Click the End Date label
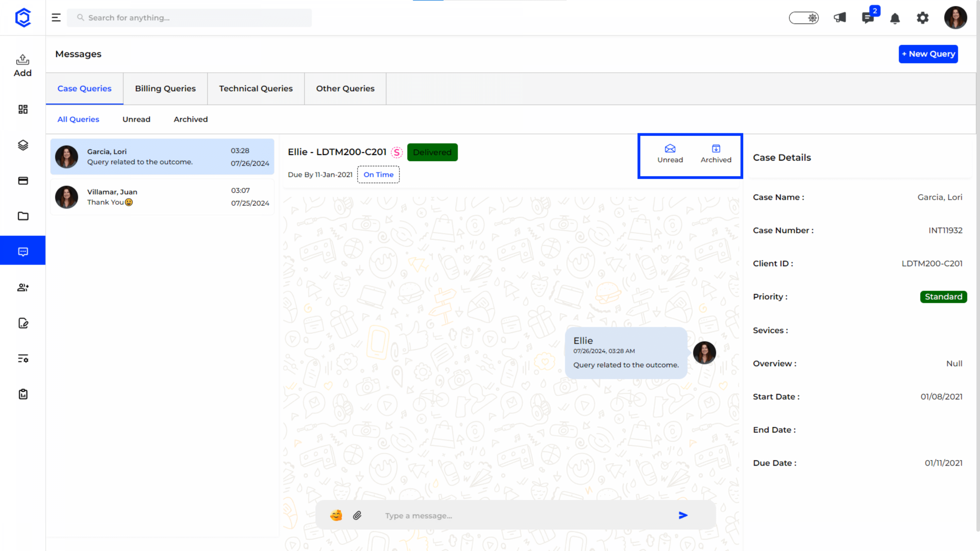 tap(774, 430)
